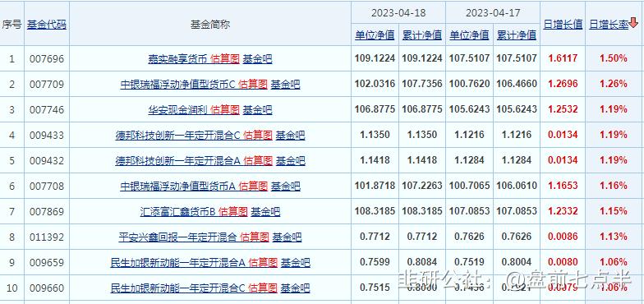Open 基金吧 for 德邦科技创新一年定开混合A
The height and width of the screenshot is (304, 644).
[291, 161]
